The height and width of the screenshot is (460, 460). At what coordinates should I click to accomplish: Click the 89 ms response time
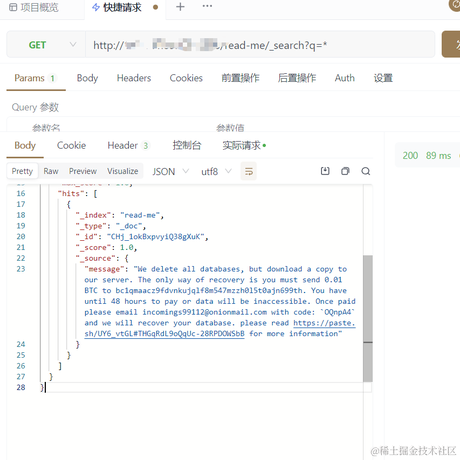[x=438, y=156]
